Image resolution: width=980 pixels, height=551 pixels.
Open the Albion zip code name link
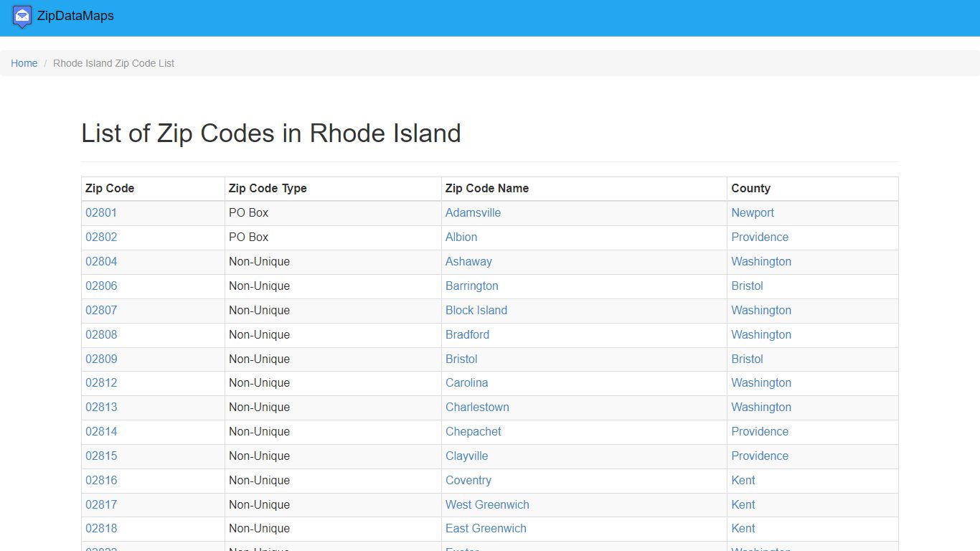pos(461,237)
